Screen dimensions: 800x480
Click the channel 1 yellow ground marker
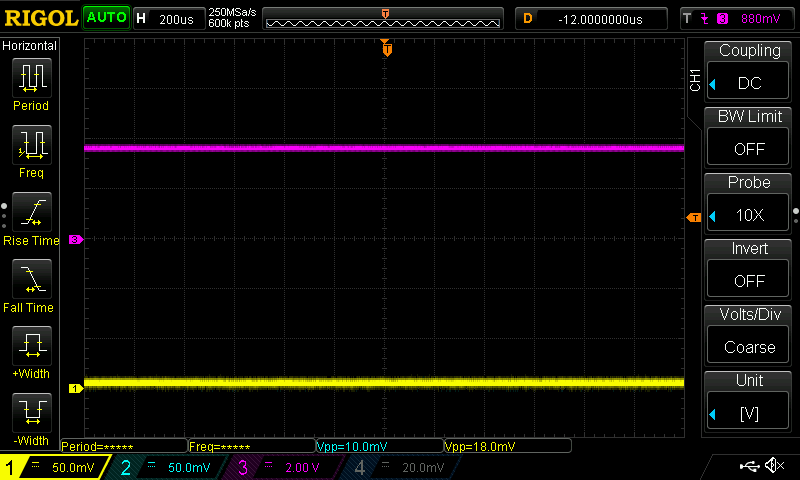coord(76,389)
